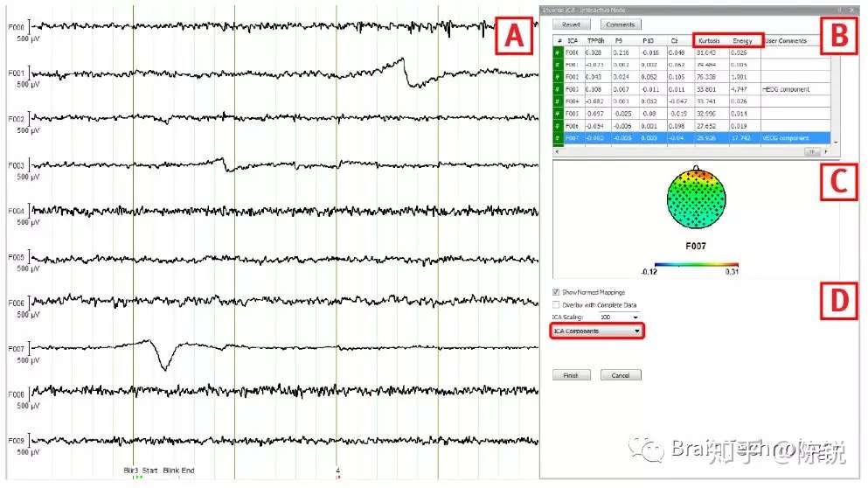Toggle the green marker of the F004 table row
Screen dimensions: 868x488
tap(558, 101)
